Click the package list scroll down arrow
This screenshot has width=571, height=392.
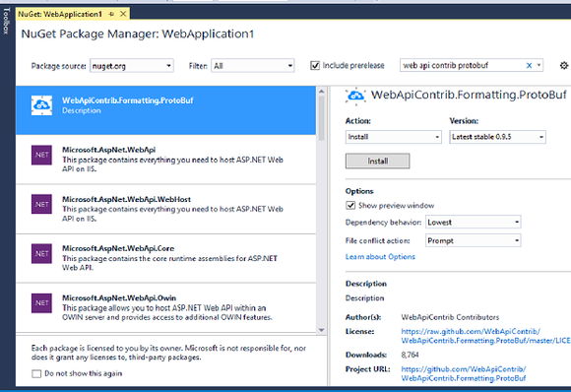321,330
